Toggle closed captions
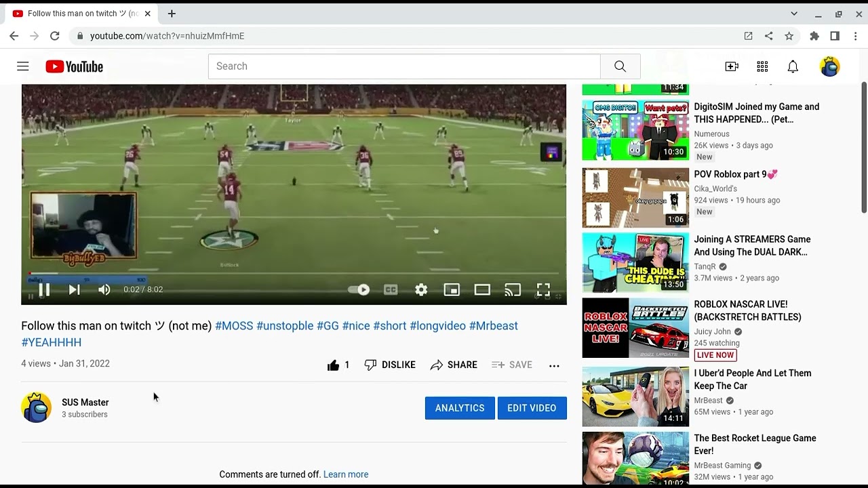Viewport: 868px width, 488px height. coord(391,290)
